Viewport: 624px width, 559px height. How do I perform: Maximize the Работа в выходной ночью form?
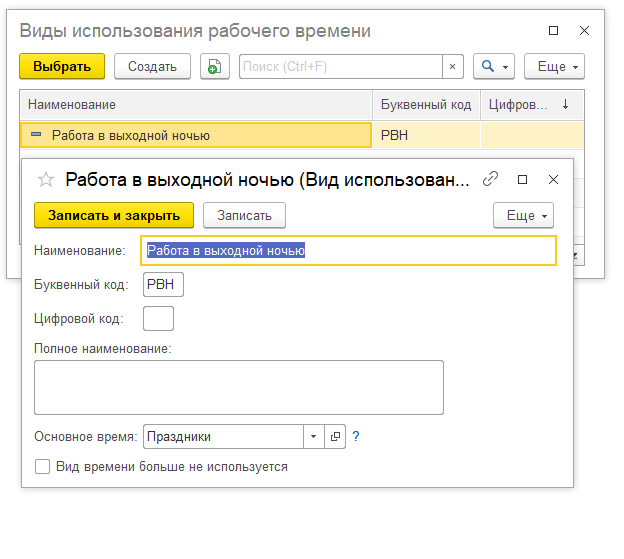pos(522,180)
